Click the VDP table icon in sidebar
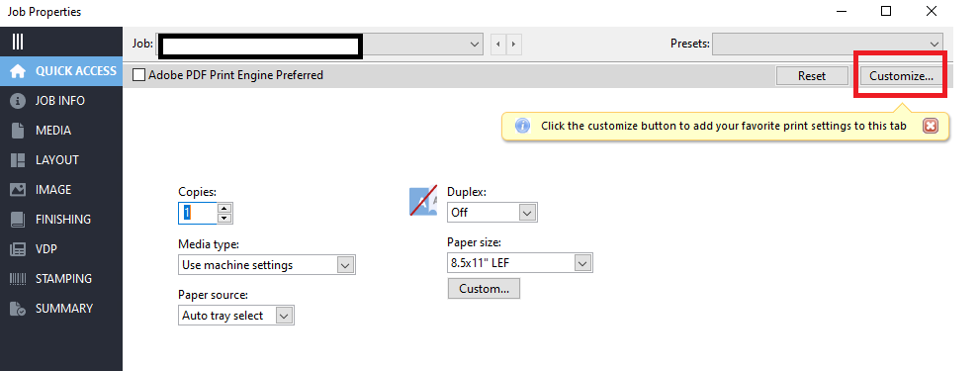 tap(18, 249)
